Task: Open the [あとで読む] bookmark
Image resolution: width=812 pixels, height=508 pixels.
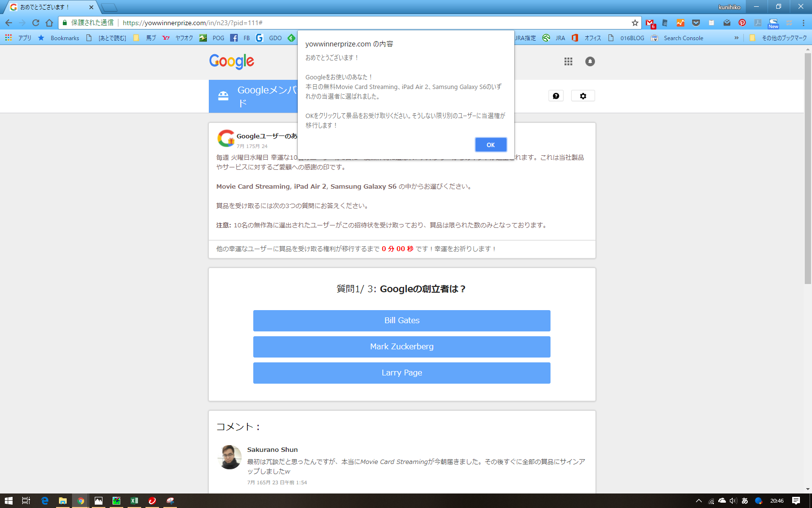Action: point(106,38)
